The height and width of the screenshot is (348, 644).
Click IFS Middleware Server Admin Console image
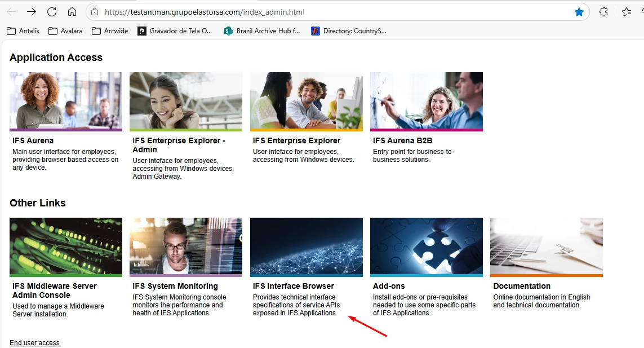pyautogui.click(x=66, y=247)
